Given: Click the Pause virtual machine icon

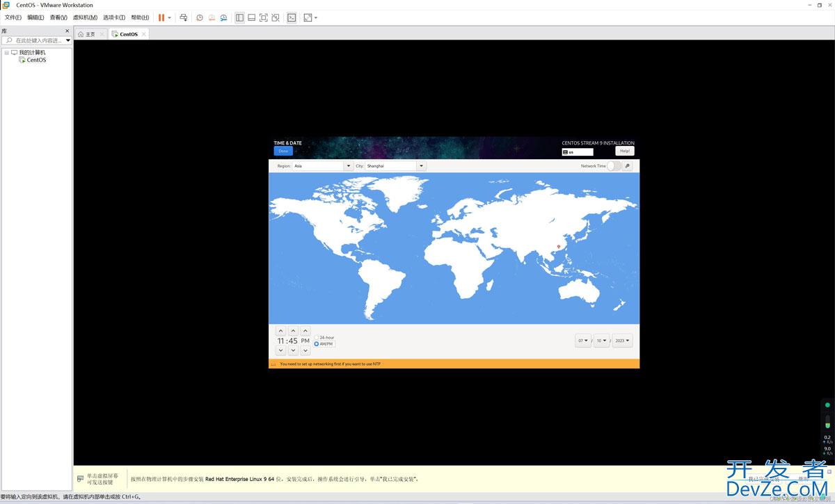Looking at the screenshot, I should (x=161, y=17).
